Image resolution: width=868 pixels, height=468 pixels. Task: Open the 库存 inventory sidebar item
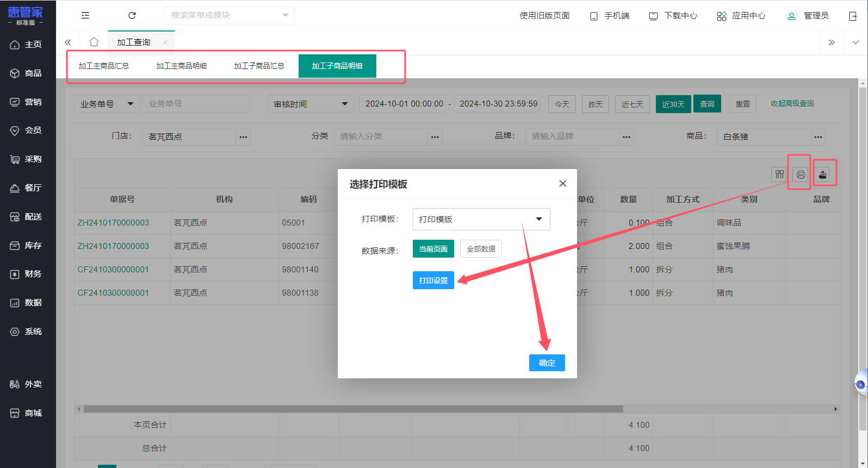coord(26,246)
